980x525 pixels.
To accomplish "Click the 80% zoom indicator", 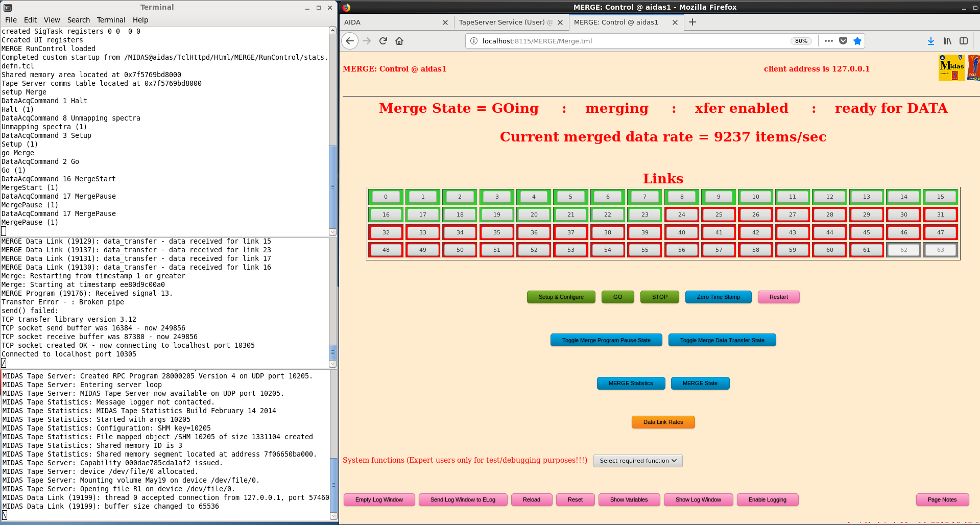I will pos(801,41).
